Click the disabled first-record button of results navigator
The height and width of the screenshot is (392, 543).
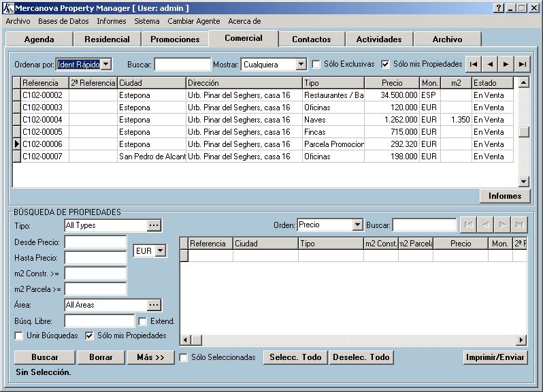(x=468, y=225)
